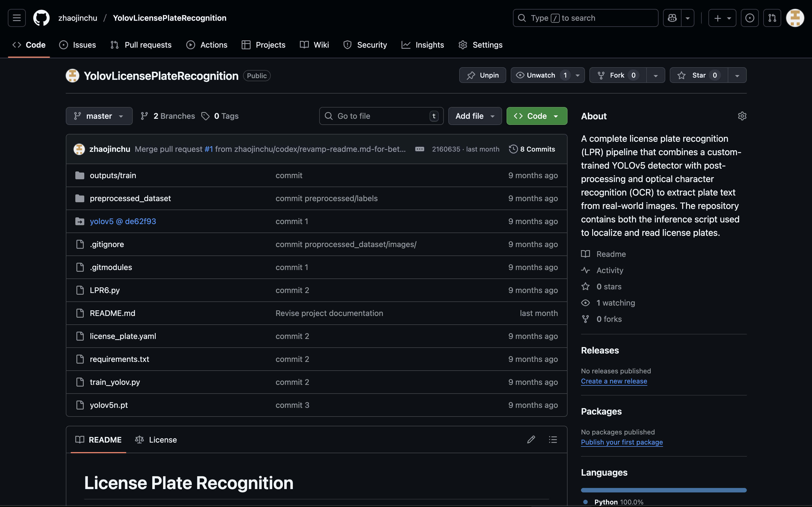The width and height of the screenshot is (812, 507).
Task: Open the repository Settings tab
Action: click(x=480, y=45)
